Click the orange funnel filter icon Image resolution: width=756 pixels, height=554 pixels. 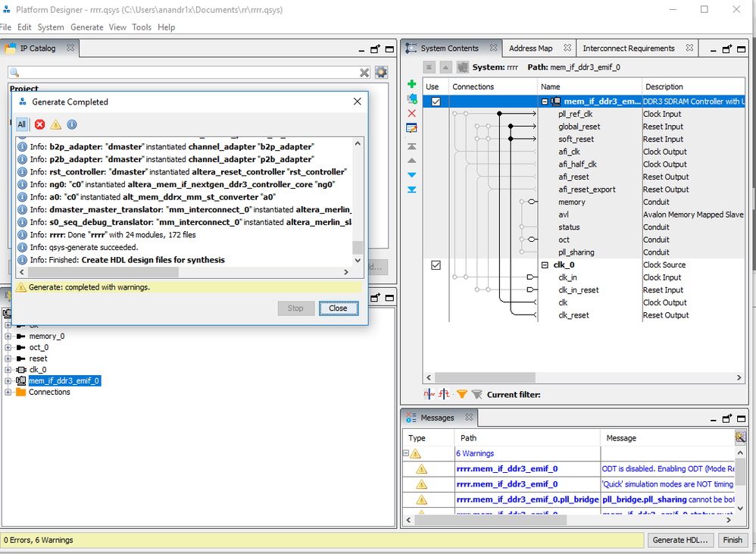(x=461, y=394)
